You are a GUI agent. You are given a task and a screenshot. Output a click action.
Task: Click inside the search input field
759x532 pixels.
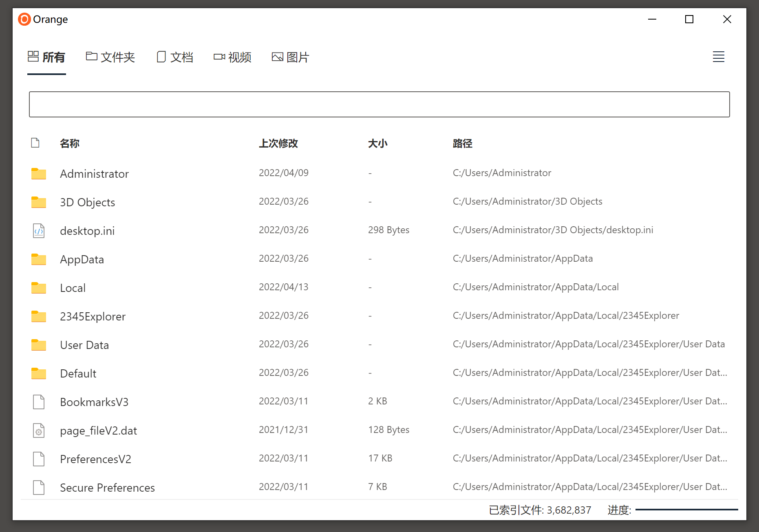tap(379, 104)
